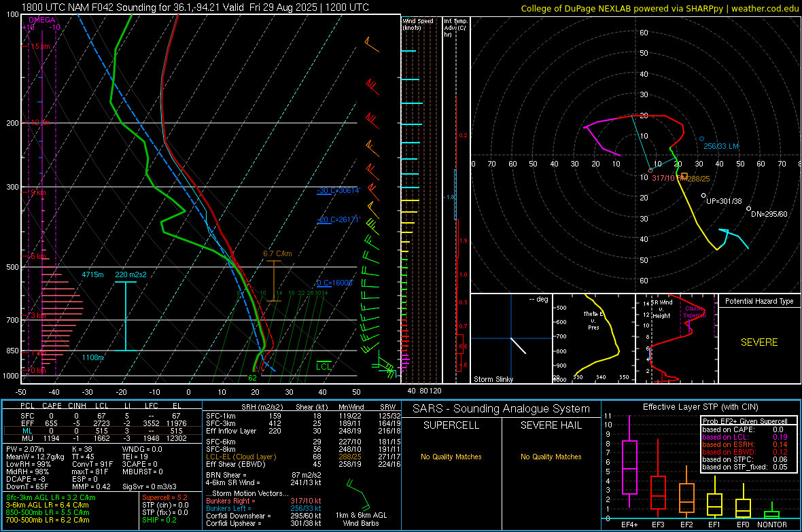The height and width of the screenshot is (532, 802).
Task: Click the Classic Supercell label
Action: (695, 312)
